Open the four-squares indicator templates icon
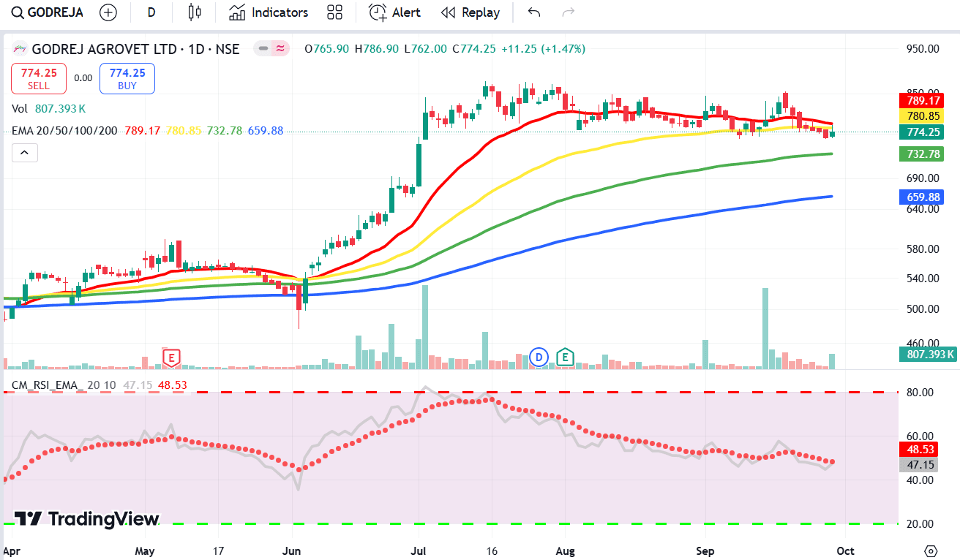This screenshot has height=560, width=960. (335, 12)
